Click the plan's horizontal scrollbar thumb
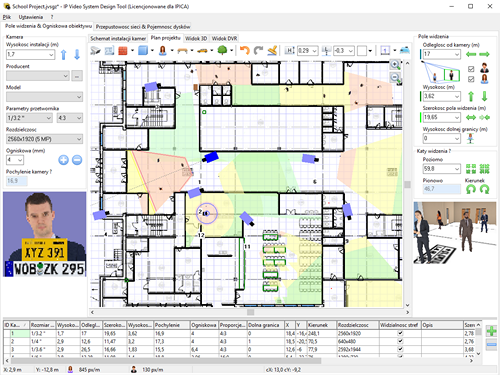Image resolution: width=500 pixels, height=375 pixels. (250, 312)
